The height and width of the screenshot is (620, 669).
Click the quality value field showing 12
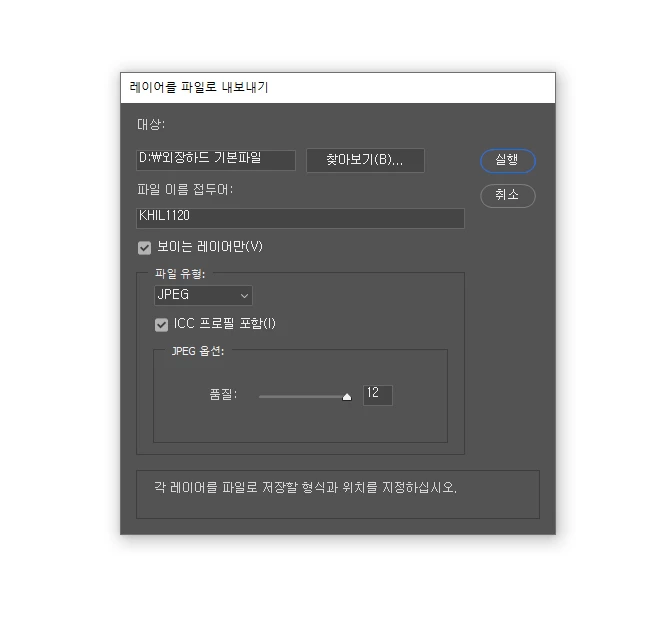(378, 395)
